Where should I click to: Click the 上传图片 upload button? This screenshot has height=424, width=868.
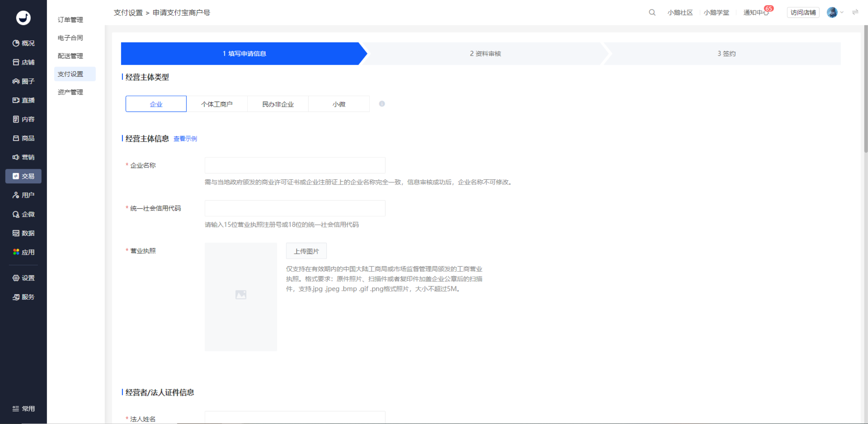point(306,251)
